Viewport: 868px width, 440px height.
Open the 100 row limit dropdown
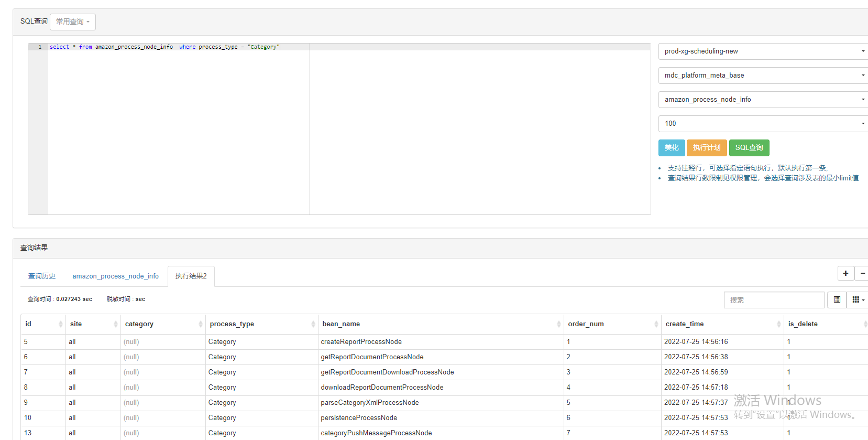click(763, 124)
